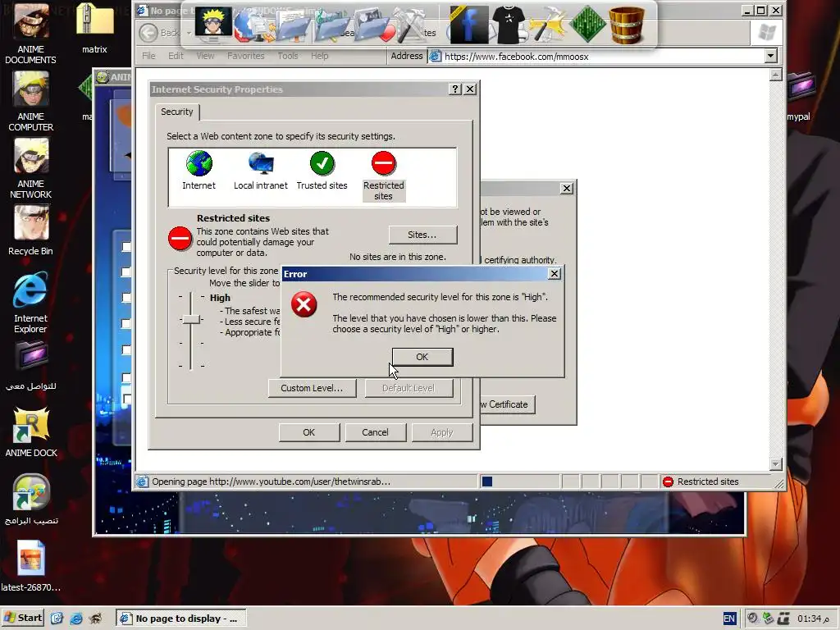
Task: Open the documents folder icon in the dock
Action: coord(293,25)
